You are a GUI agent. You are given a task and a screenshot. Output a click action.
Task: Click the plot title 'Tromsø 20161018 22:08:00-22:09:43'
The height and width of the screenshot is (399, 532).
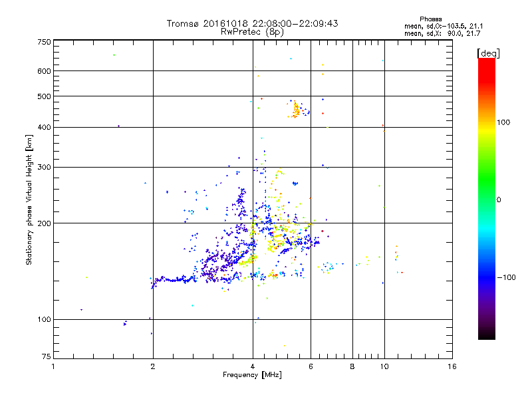click(252, 23)
